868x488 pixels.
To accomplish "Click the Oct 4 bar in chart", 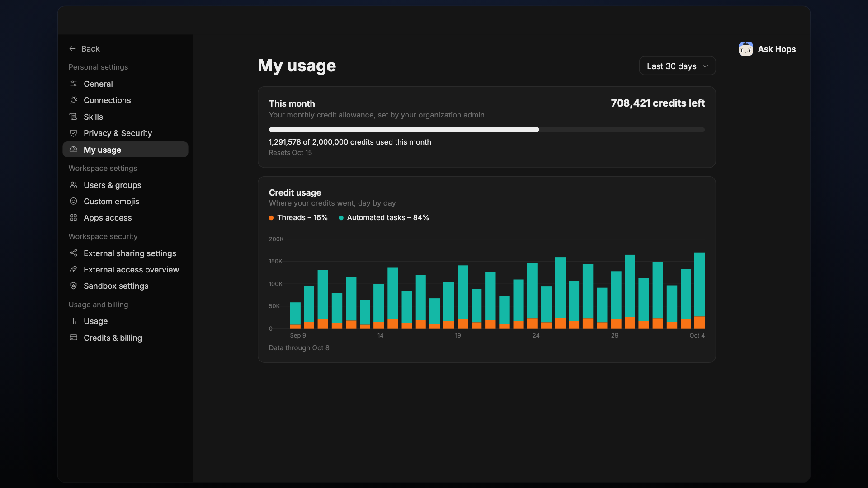I will (699, 291).
